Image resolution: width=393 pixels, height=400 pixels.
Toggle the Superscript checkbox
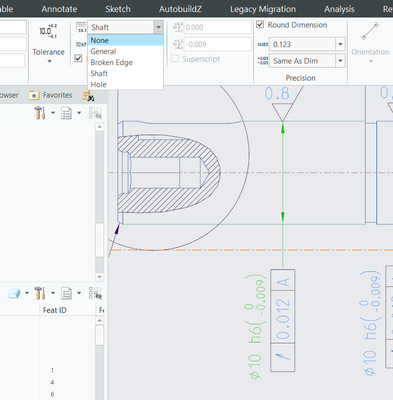tap(175, 59)
